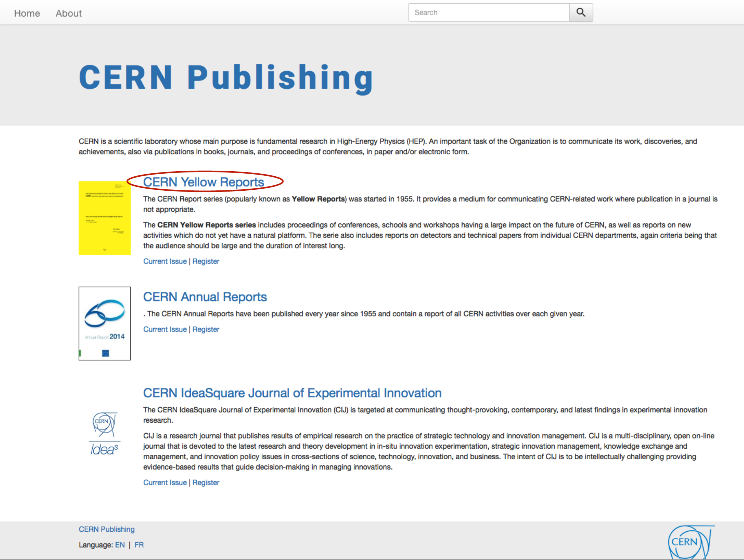Viewport: 744px width, 560px height.
Task: Click the Annual Report 2014 cover thumbnail
Action: click(x=104, y=323)
